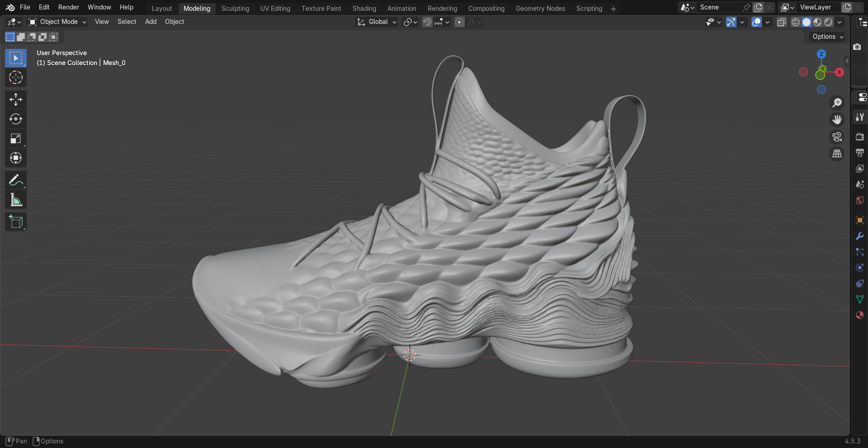Screen dimensions: 868x448
Task: Toggle snapping magnet
Action: point(427,22)
